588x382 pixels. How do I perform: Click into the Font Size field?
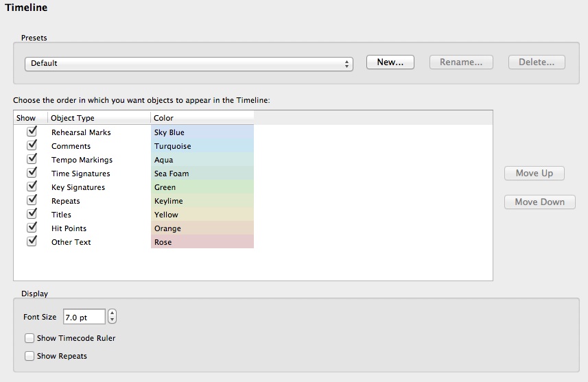point(84,317)
